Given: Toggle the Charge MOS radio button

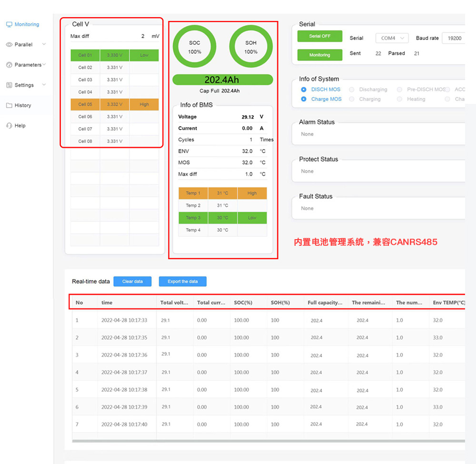Looking at the screenshot, I should pyautogui.click(x=304, y=99).
